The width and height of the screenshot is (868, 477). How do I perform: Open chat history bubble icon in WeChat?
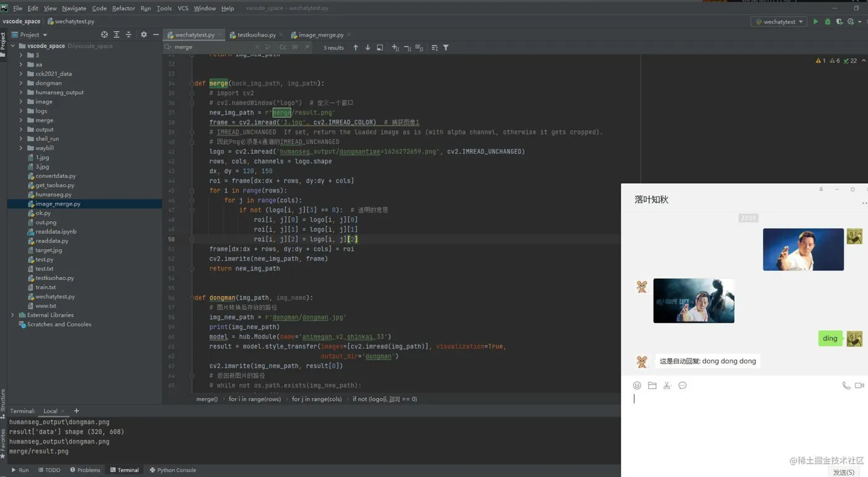pos(683,385)
